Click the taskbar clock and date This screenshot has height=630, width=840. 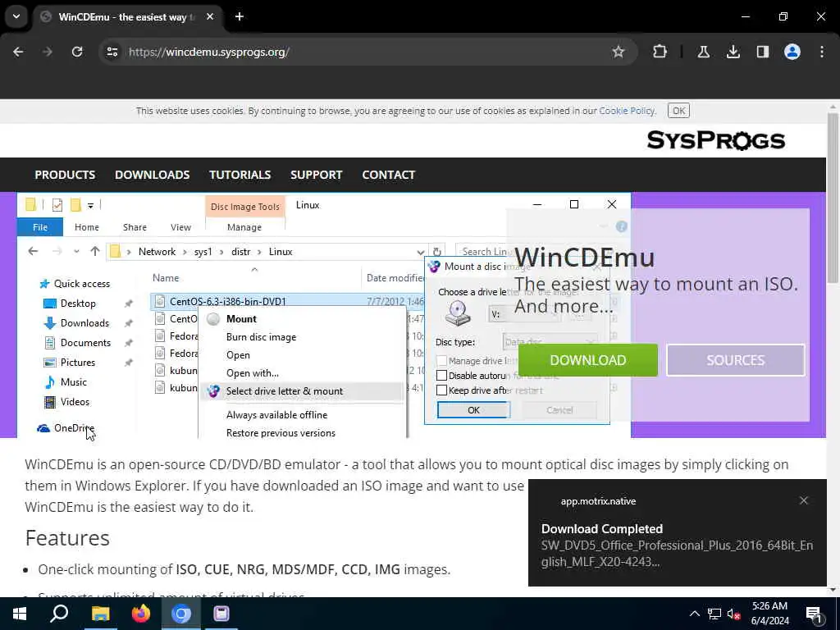coord(769,614)
